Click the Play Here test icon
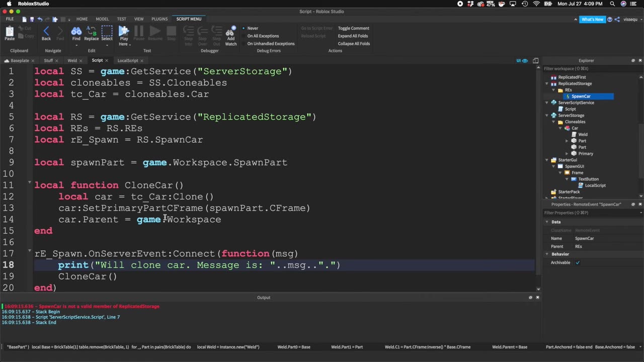Screen dimensions: 644x362 123,31
